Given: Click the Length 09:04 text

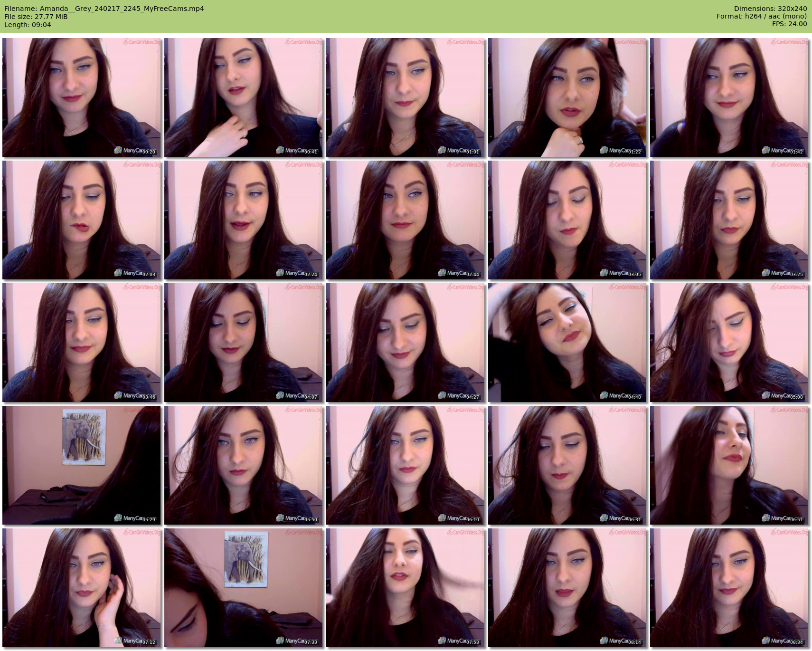Looking at the screenshot, I should click(x=28, y=25).
